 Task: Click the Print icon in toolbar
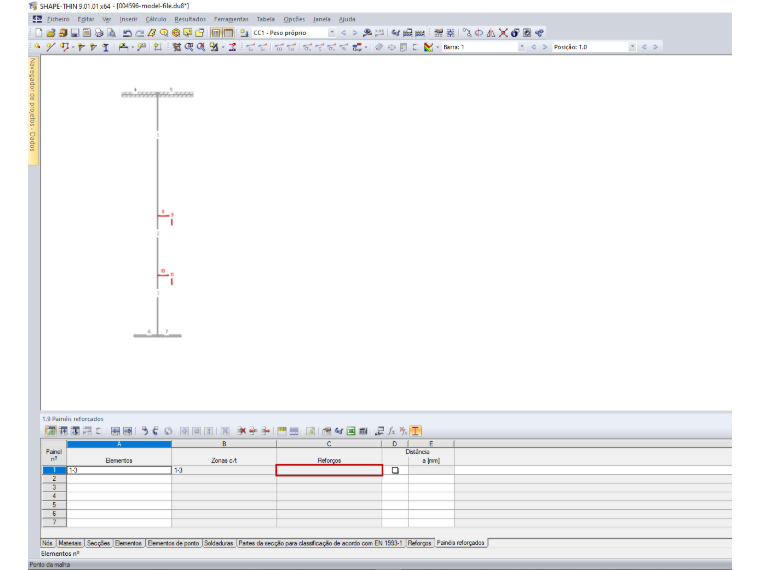(99, 33)
